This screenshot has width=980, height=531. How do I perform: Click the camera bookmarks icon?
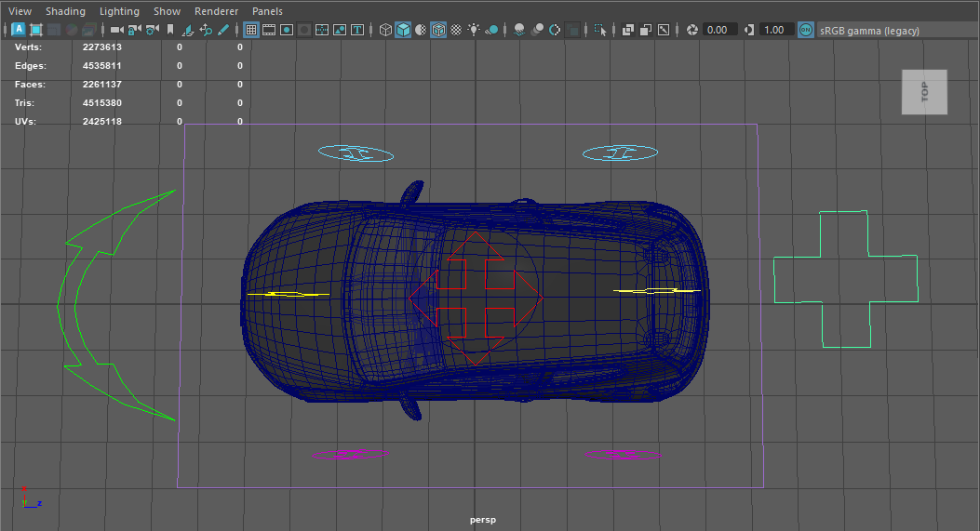tap(170, 30)
